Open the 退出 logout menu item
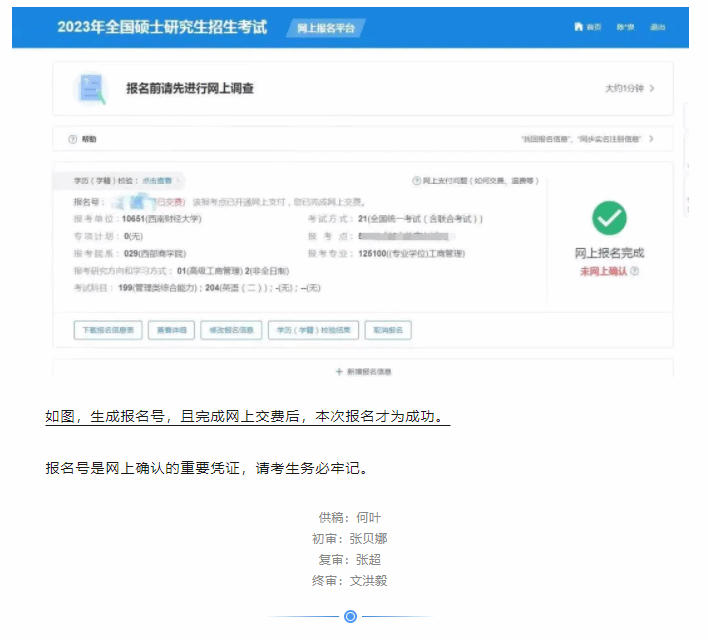 tap(657, 27)
